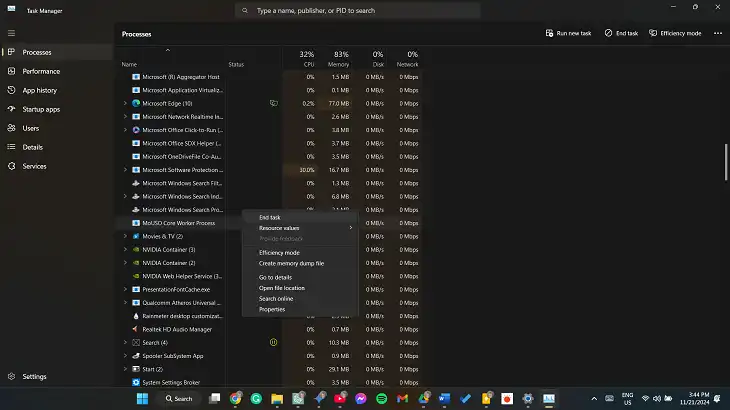Click the Movies & TV process icon
Viewport: 730px width, 410px height.
(x=136, y=236)
